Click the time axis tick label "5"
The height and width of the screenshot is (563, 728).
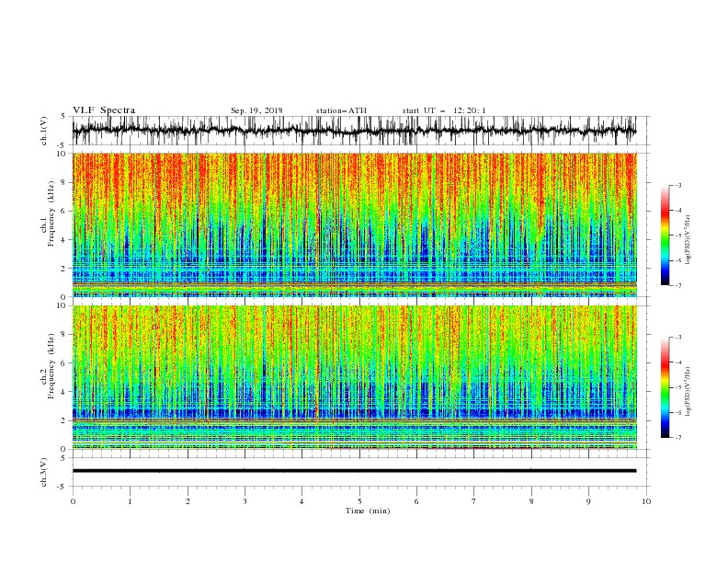(x=359, y=501)
